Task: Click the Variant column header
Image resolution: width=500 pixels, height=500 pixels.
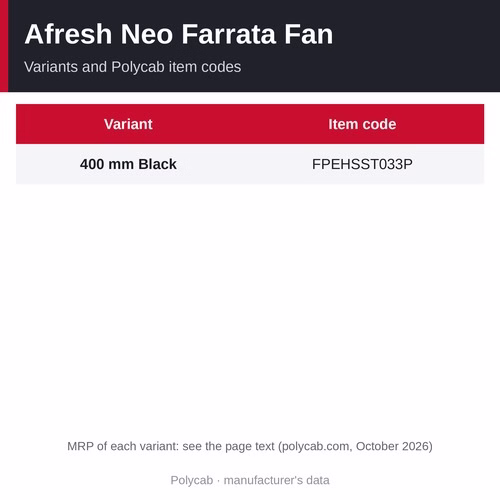Action: [x=128, y=124]
